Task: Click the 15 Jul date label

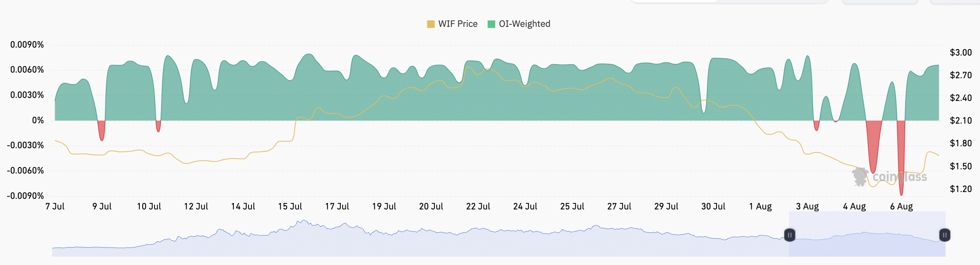Action: point(290,206)
